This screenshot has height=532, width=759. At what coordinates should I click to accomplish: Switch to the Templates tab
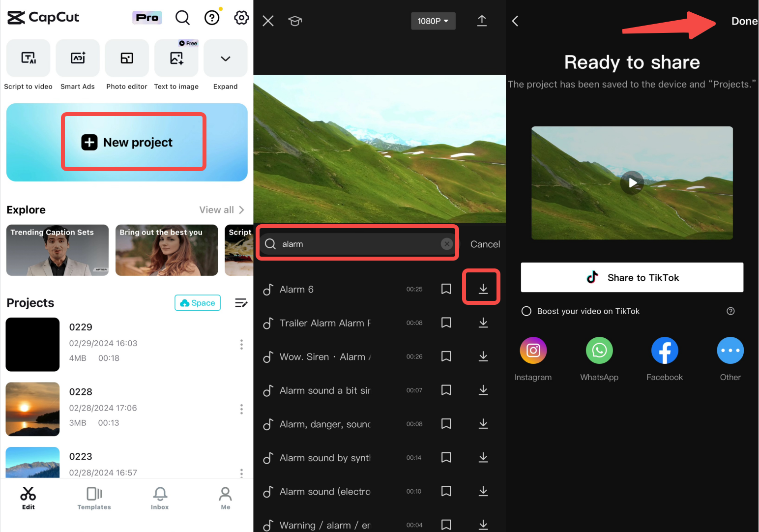[94, 498]
